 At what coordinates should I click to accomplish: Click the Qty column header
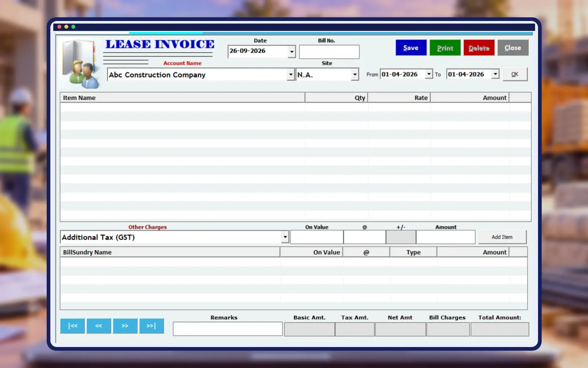tap(336, 98)
